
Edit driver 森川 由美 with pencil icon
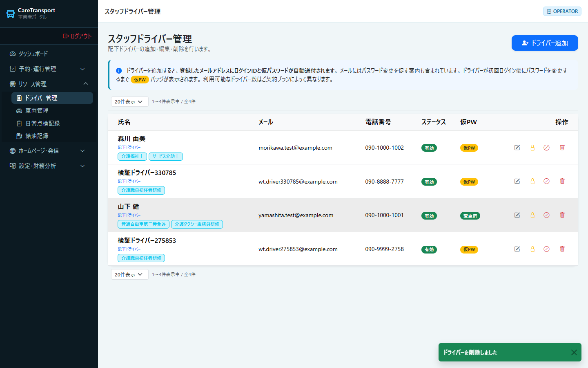click(x=517, y=148)
